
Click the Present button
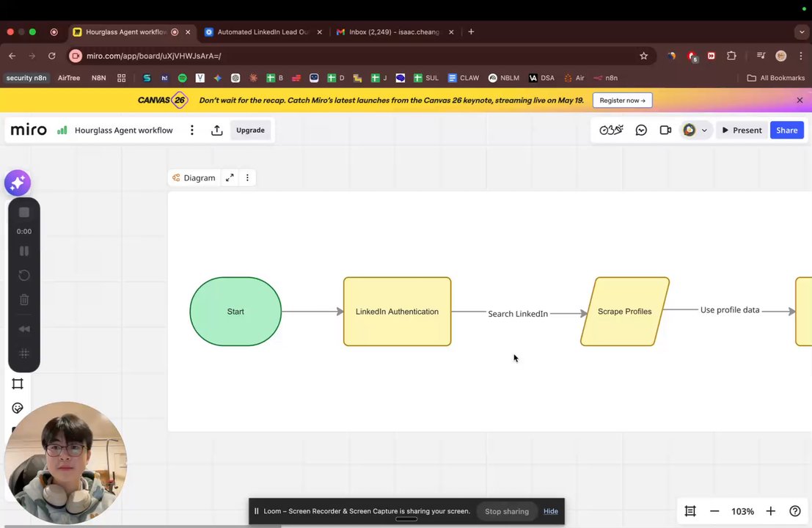click(x=742, y=130)
